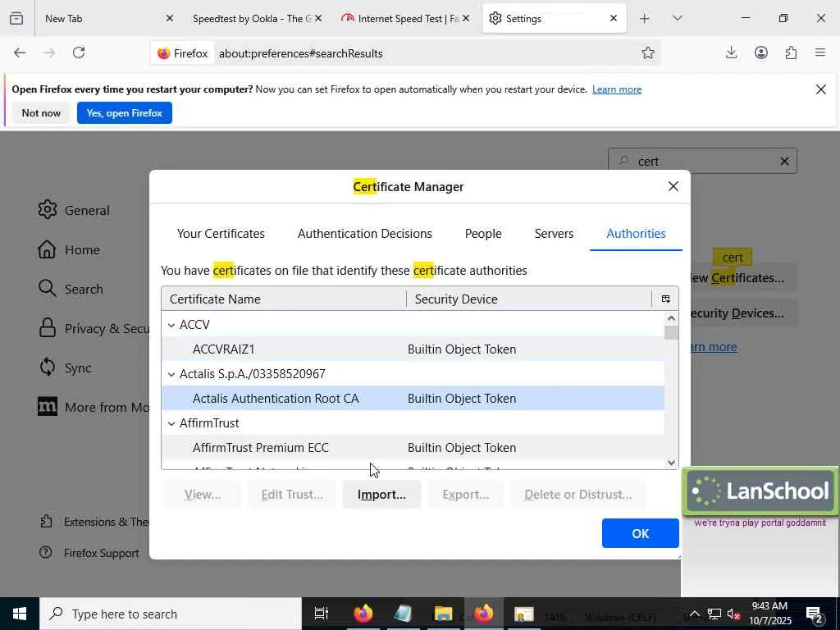This screenshot has height=630, width=840.
Task: Open the Windows Start menu
Action: (x=20, y=614)
